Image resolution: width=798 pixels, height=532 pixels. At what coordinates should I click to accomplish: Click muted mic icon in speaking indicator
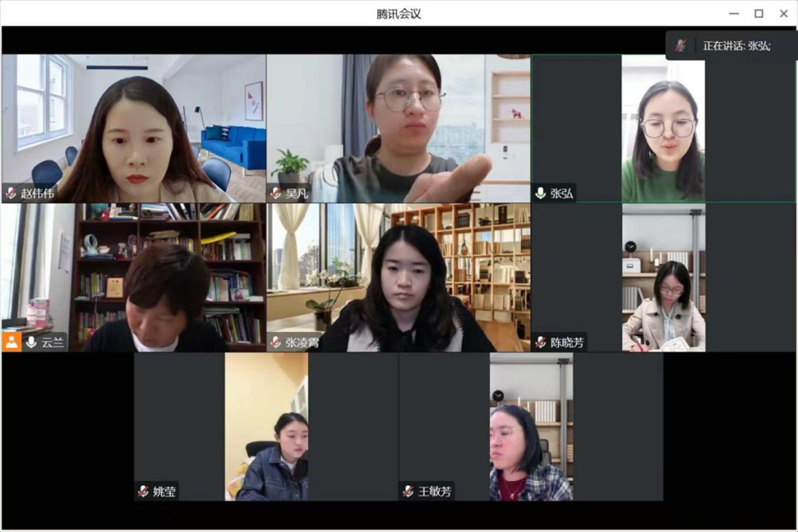[681, 45]
